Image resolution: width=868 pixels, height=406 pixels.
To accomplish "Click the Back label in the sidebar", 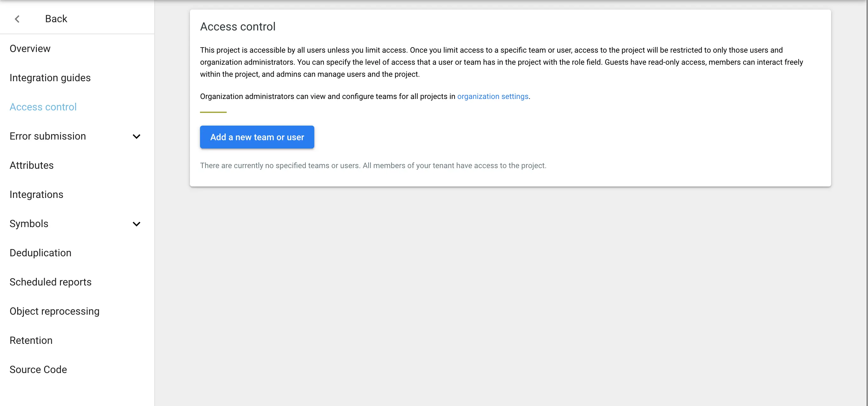I will pyautogui.click(x=56, y=19).
